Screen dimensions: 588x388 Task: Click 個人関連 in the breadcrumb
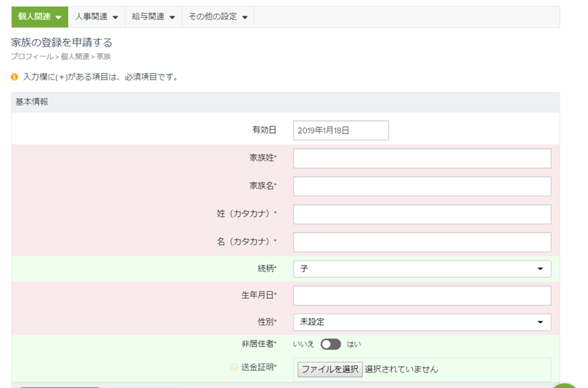click(75, 57)
